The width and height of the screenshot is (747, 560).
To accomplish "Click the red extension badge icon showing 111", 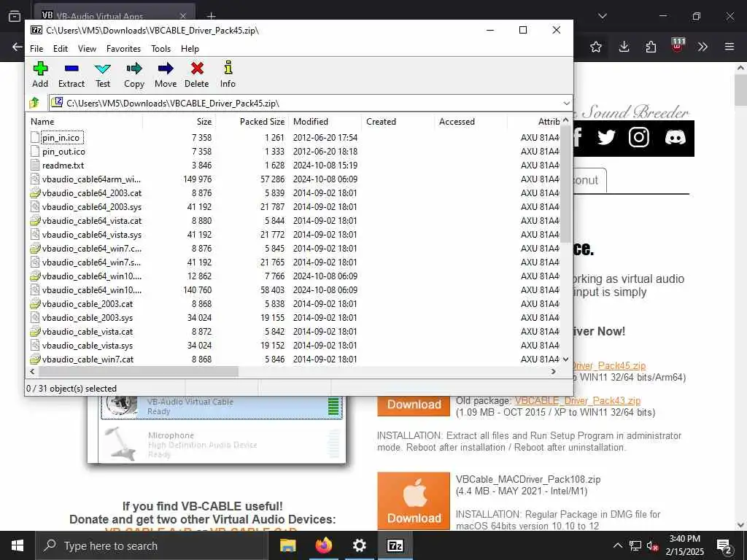I will 678,45.
